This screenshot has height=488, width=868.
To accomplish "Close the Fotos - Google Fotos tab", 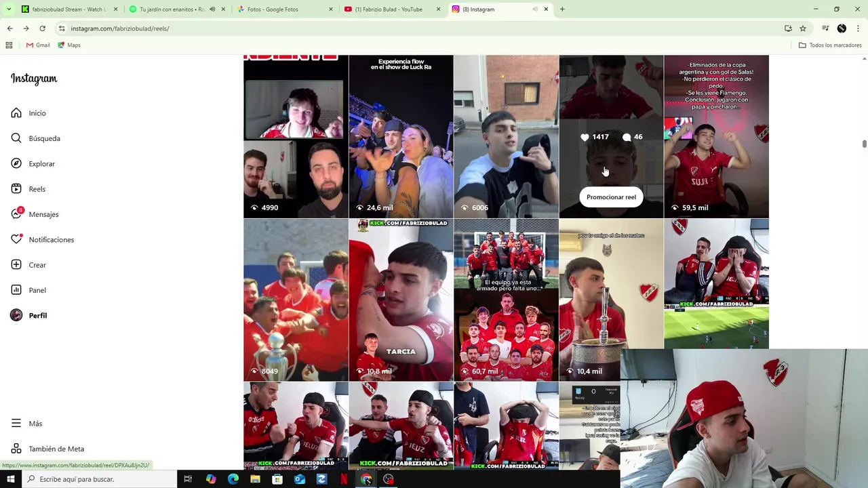I will coord(331,9).
